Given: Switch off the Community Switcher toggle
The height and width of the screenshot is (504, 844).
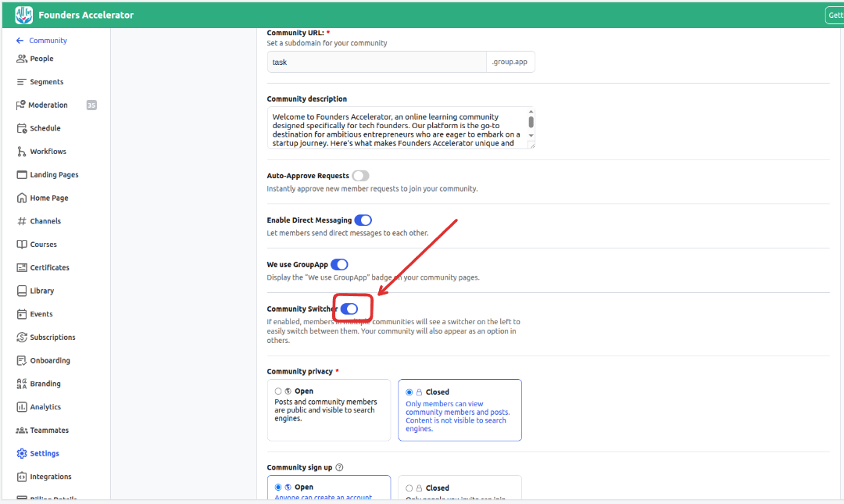Looking at the screenshot, I should tap(349, 309).
